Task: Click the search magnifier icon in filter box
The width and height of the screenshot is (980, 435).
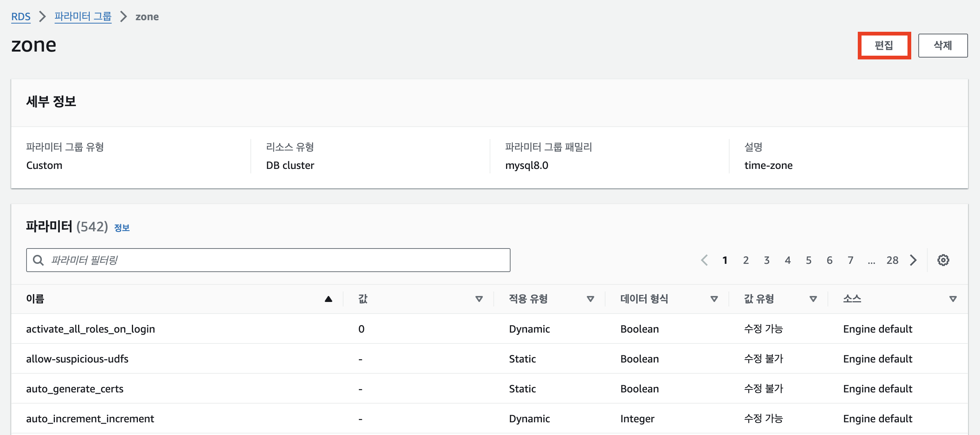Action: pos(38,260)
